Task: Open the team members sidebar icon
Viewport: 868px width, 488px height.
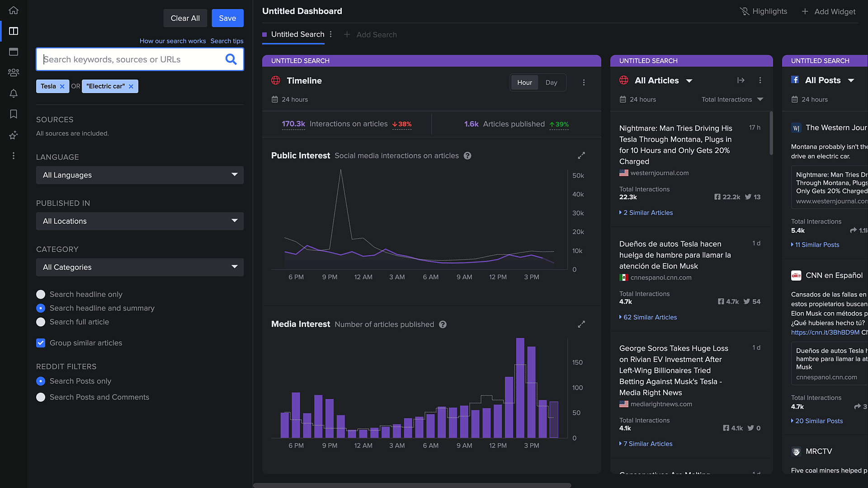Action: pos(14,72)
